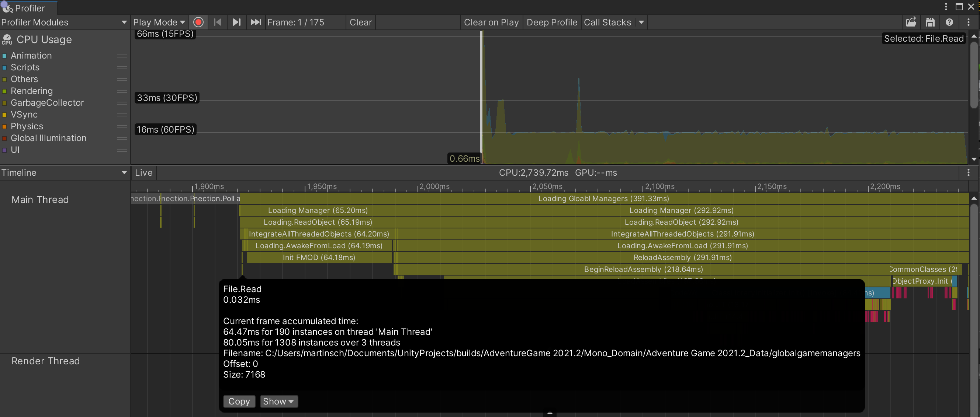980x417 pixels.
Task: Open the Call Stacks dropdown arrow
Action: tap(641, 22)
